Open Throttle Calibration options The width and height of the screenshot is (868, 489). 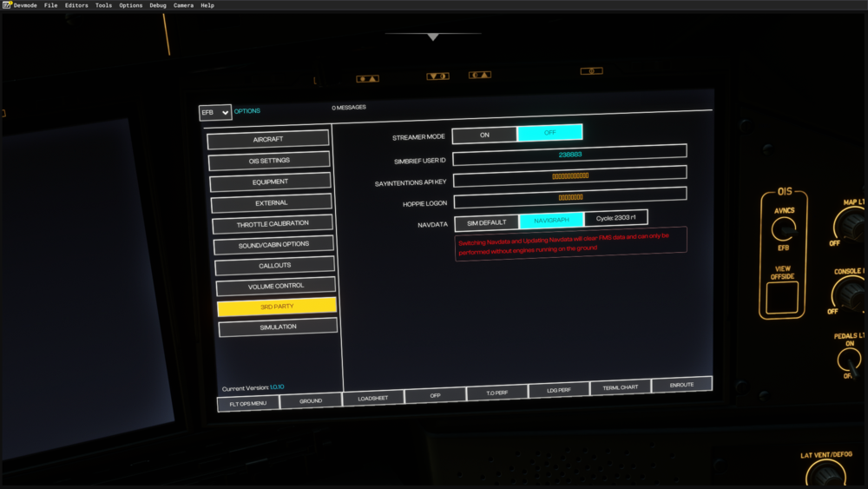tap(272, 223)
